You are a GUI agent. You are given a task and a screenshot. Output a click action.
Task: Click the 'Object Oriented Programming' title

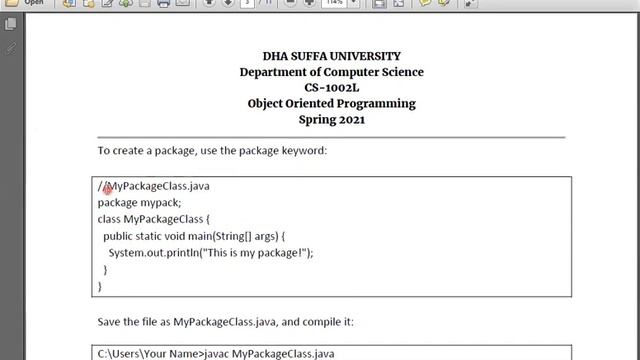click(x=331, y=104)
